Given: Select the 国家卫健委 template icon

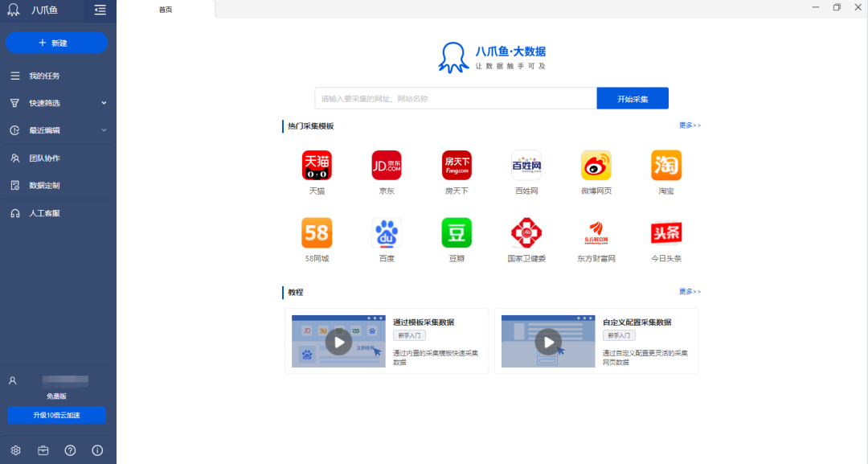Looking at the screenshot, I should tap(526, 232).
